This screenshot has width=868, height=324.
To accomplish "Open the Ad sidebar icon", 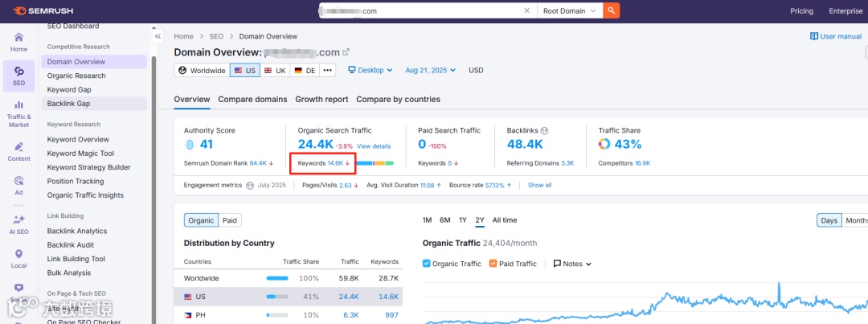I will (x=18, y=186).
